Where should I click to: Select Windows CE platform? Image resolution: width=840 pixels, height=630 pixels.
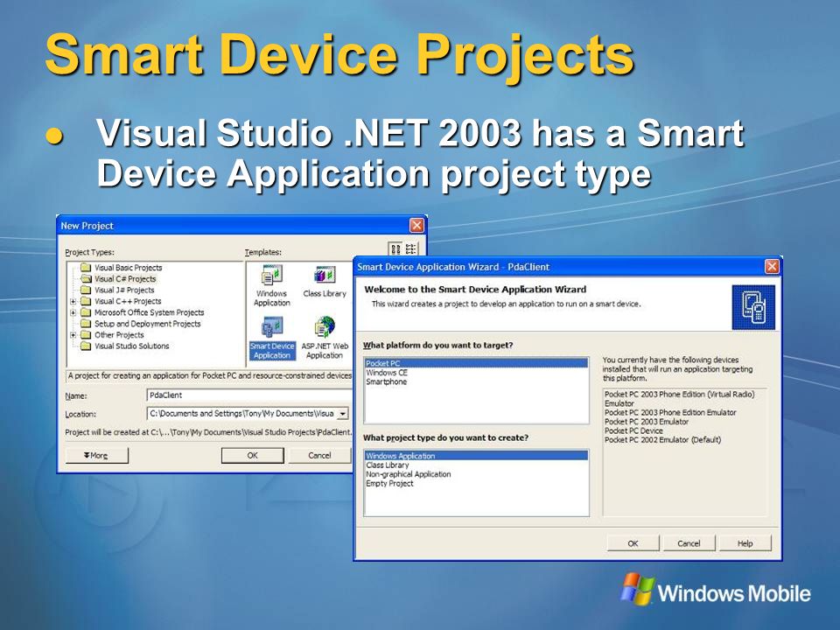pyautogui.click(x=476, y=373)
